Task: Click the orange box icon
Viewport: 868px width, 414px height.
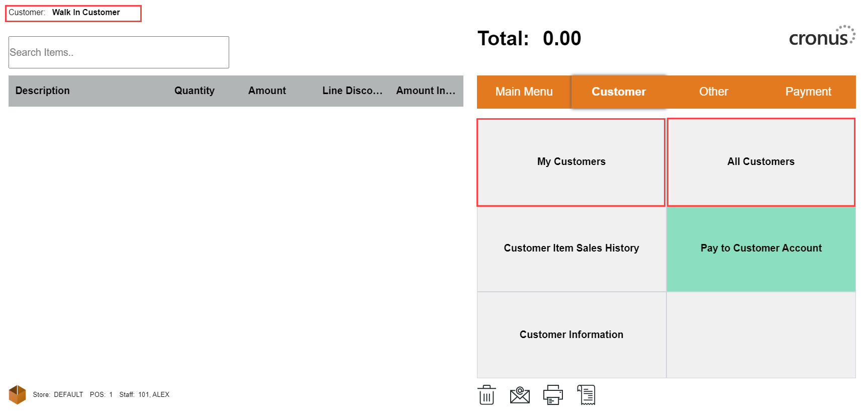Action: (x=17, y=394)
